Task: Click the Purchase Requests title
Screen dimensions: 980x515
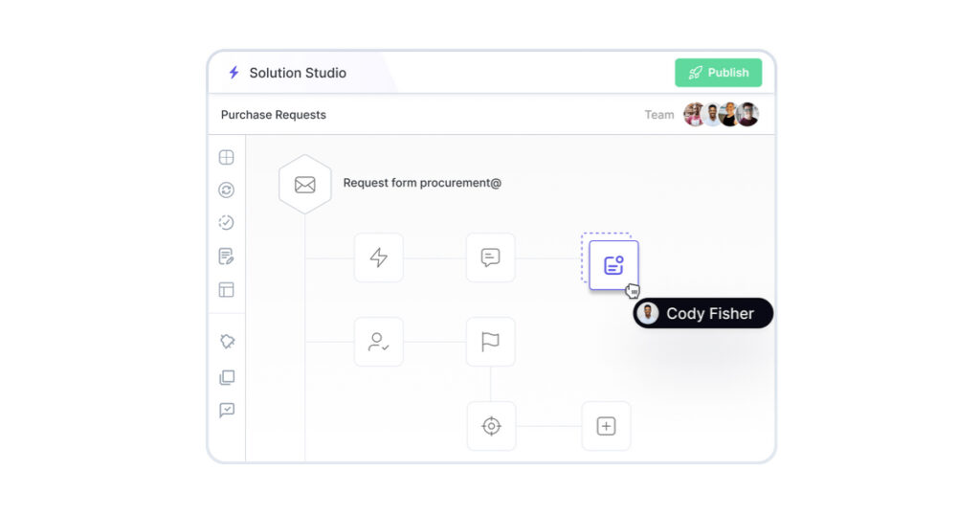Action: pos(274,115)
